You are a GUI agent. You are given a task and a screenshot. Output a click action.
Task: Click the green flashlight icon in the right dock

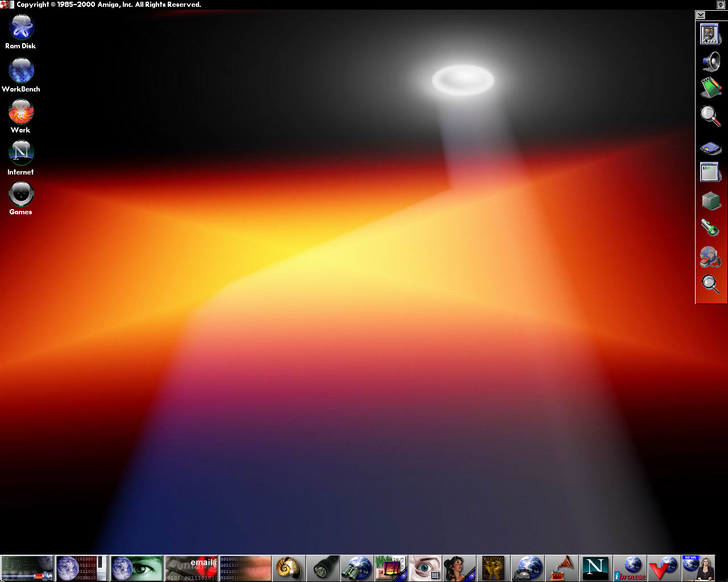point(710,228)
